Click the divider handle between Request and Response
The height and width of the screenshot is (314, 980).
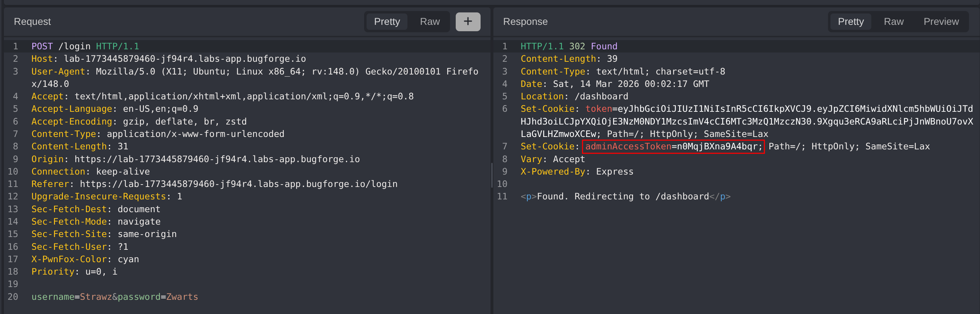point(492,175)
